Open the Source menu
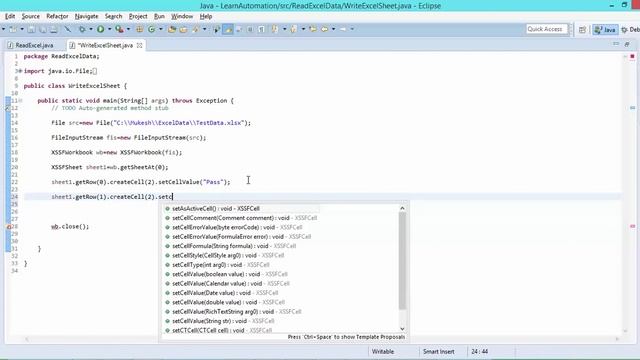The image size is (640, 360). click(31, 16)
